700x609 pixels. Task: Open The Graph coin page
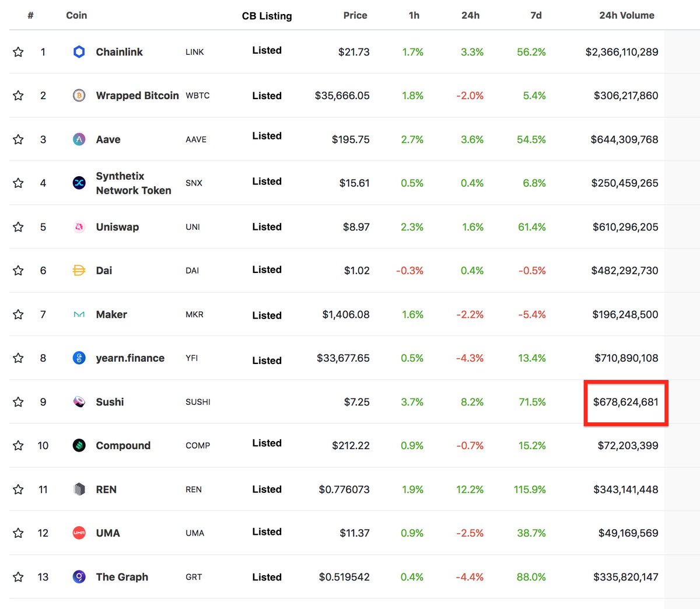point(122,577)
